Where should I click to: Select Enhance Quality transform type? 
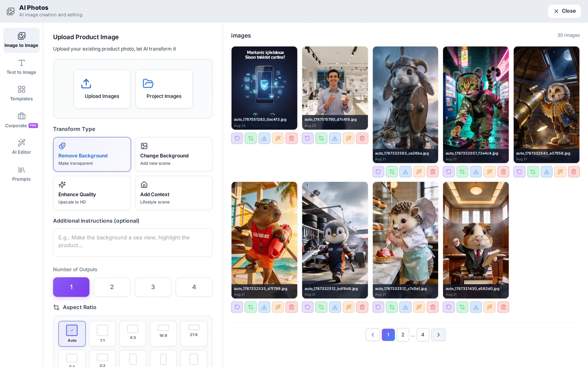coord(92,193)
